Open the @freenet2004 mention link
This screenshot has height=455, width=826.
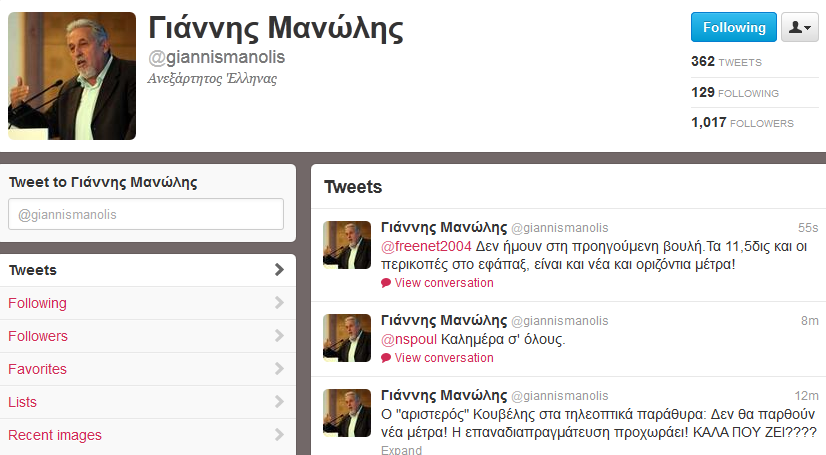(x=426, y=246)
